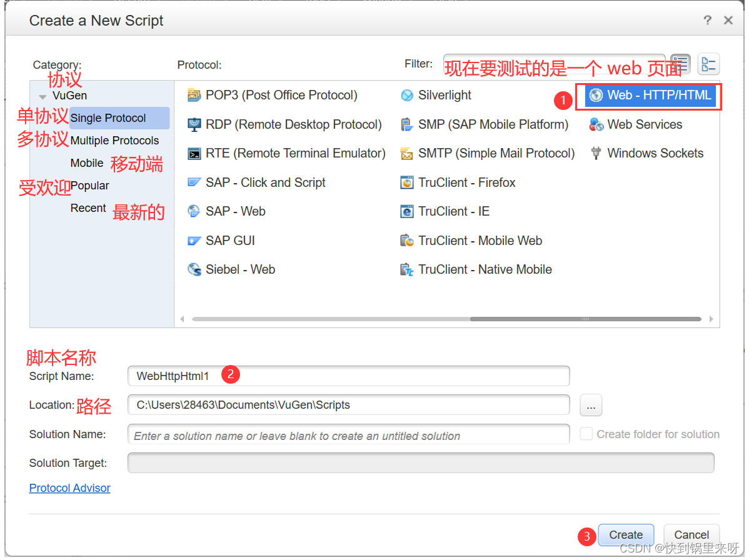Open the dialog help question mark

coord(708,20)
